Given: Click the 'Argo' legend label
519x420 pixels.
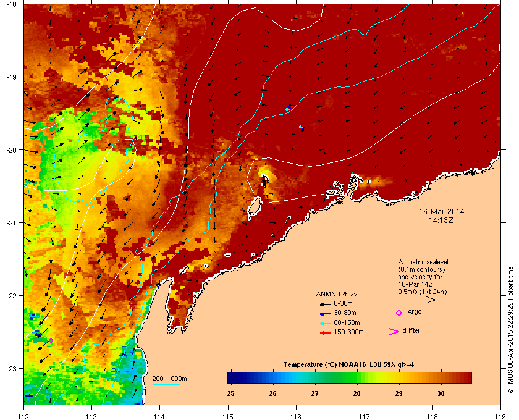Looking at the screenshot, I should [415, 312].
